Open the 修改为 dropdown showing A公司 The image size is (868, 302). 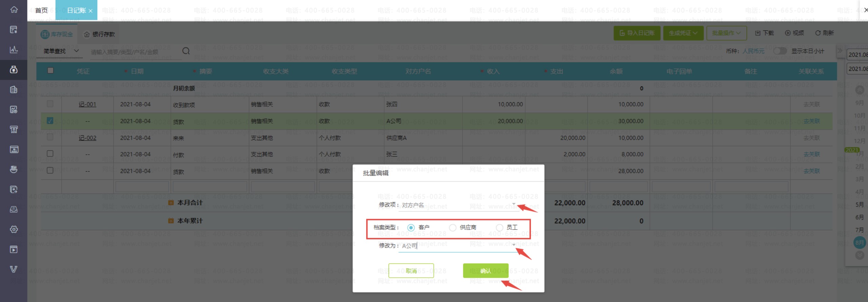(459, 246)
